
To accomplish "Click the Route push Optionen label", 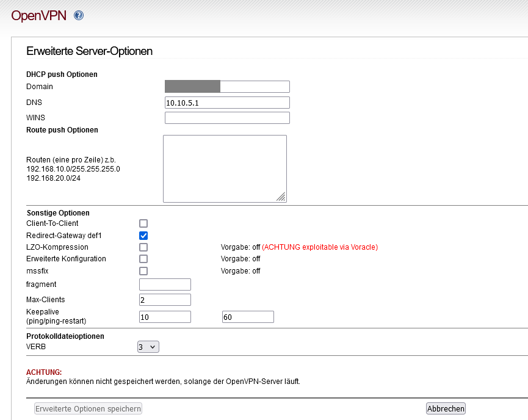I will (x=62, y=130).
